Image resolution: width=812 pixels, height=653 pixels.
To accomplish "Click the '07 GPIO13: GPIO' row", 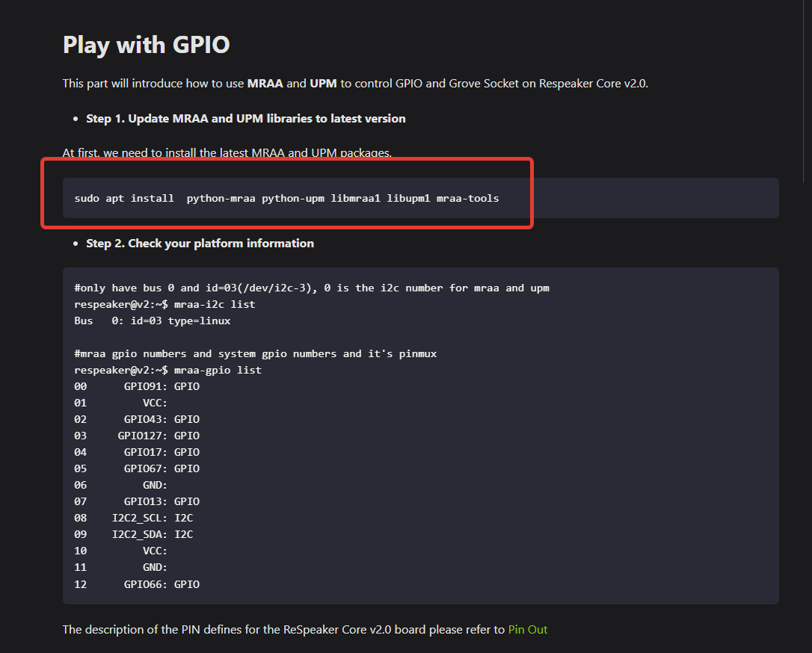I will tap(137, 501).
